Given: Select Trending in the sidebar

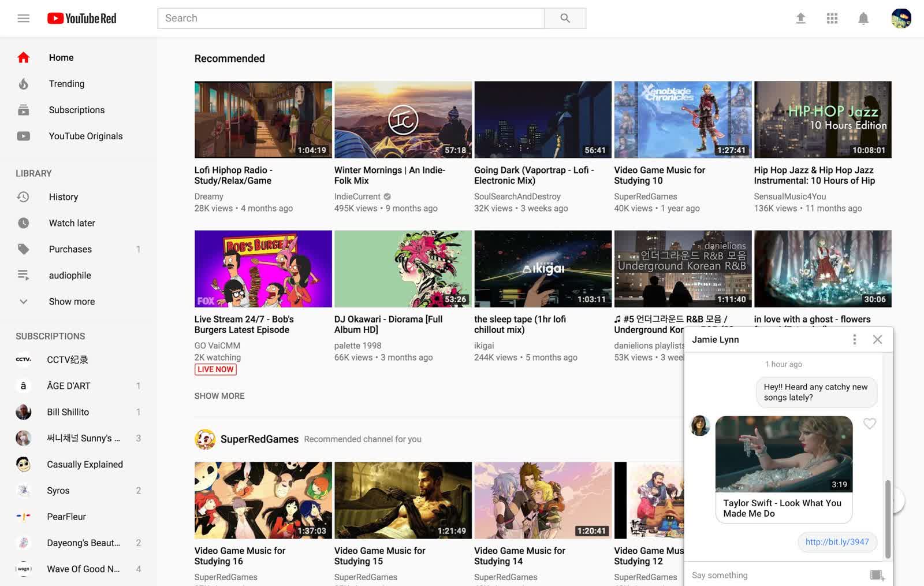Looking at the screenshot, I should click(x=66, y=84).
